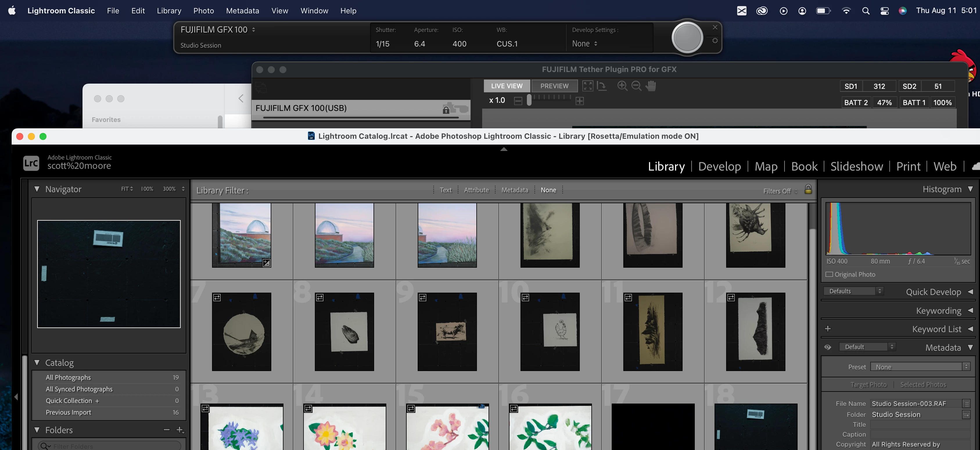Enable the Original Photo checkbox
The image size is (980, 450).
(x=829, y=274)
